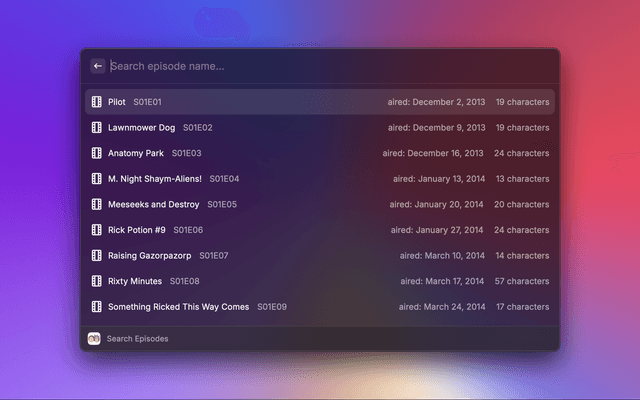Click the film icon beside Rick Potion #9
640x400 pixels.
(x=97, y=230)
